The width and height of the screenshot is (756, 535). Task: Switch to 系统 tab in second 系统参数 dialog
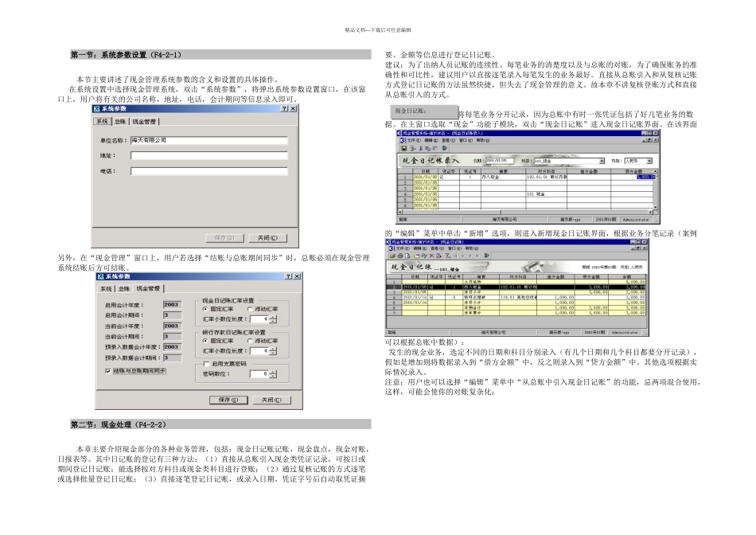[x=106, y=288]
